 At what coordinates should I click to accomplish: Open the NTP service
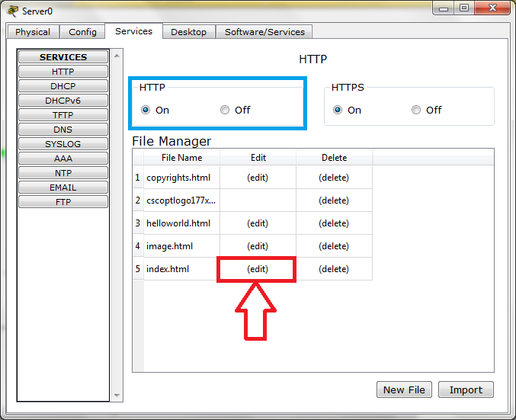click(x=63, y=173)
